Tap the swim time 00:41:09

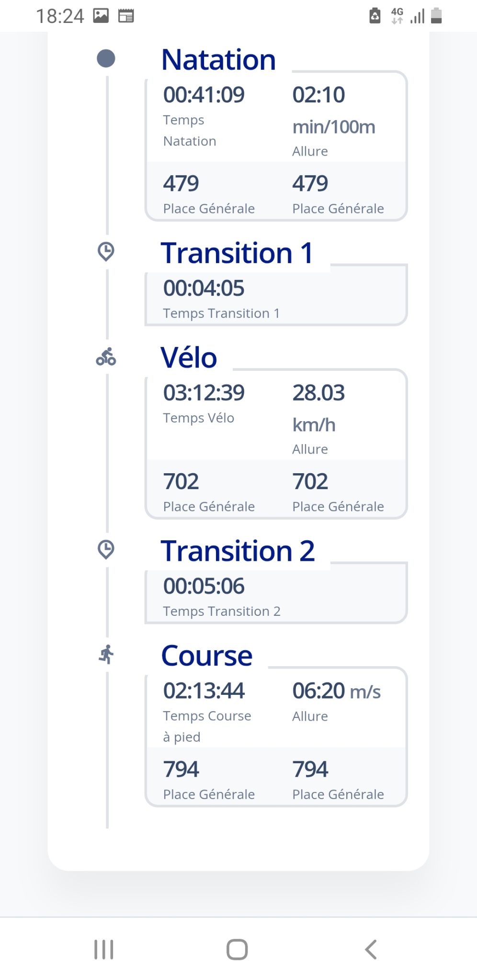[x=204, y=95]
